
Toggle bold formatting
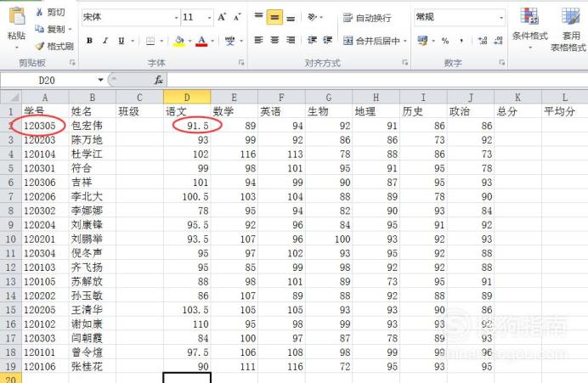(x=89, y=41)
